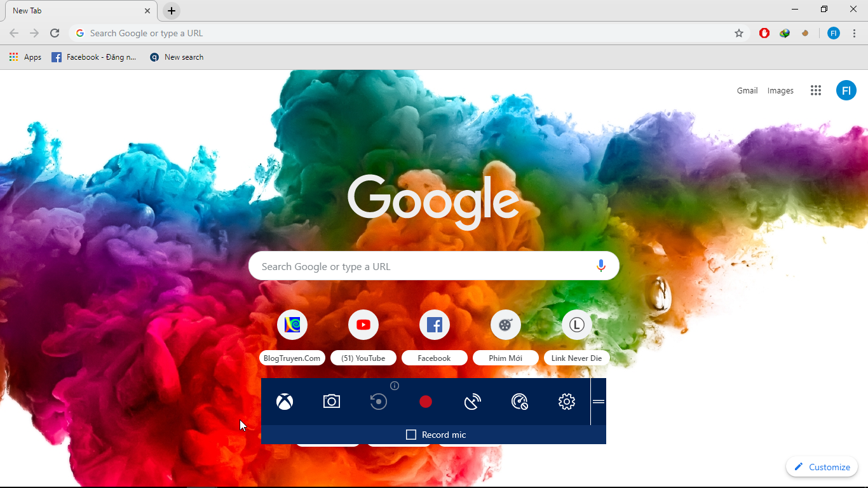Click the record last 30 seconds icon
The width and height of the screenshot is (868, 488).
(x=378, y=402)
